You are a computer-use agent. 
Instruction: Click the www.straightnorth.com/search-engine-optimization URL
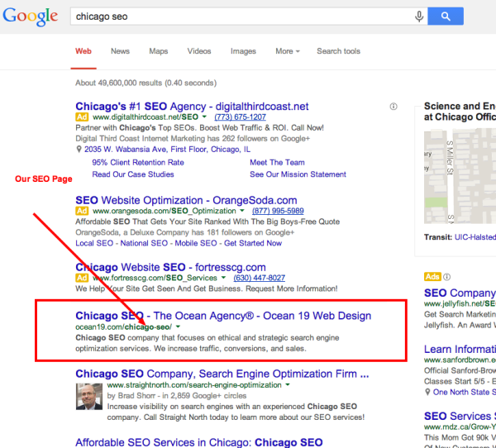click(194, 385)
